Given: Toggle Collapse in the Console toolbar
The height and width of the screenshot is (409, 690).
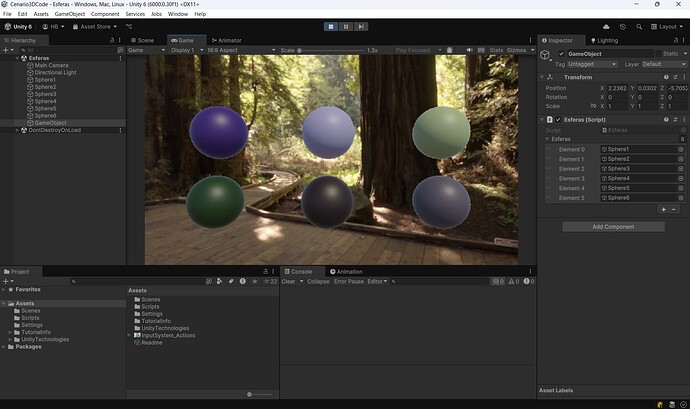Looking at the screenshot, I should coord(318,281).
